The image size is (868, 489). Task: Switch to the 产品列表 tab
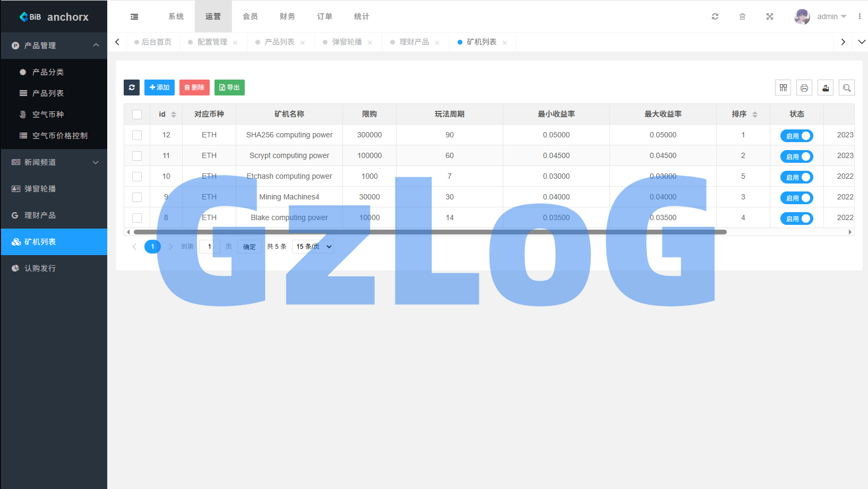coord(279,42)
